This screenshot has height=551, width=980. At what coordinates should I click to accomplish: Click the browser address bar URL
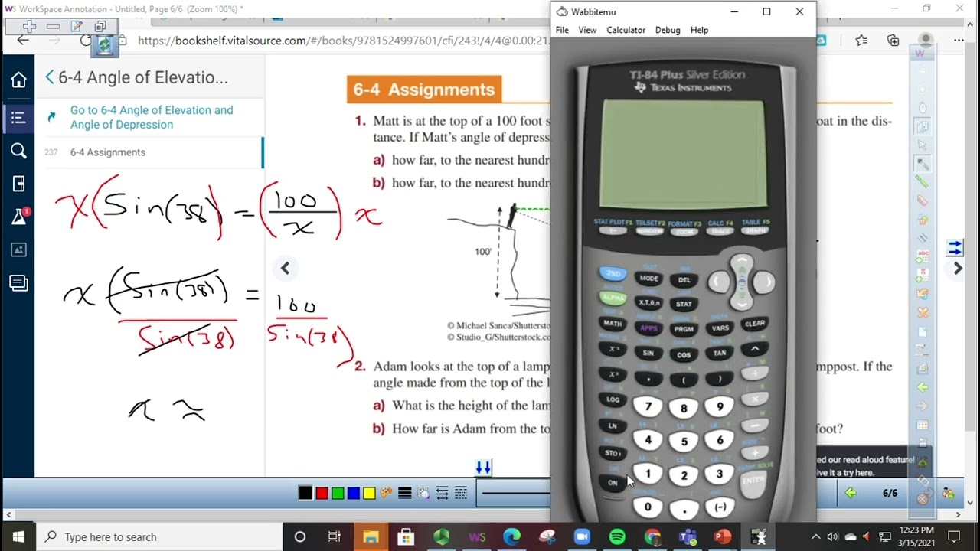[343, 41]
